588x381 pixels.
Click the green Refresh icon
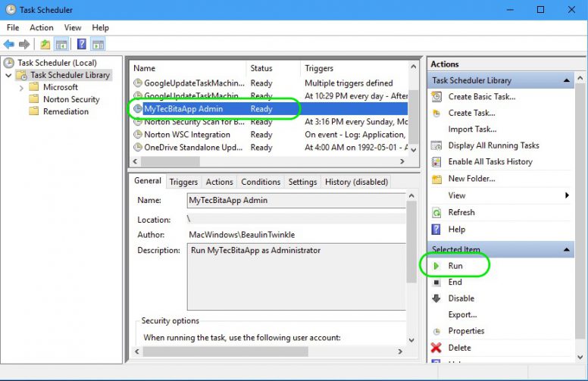click(x=436, y=213)
